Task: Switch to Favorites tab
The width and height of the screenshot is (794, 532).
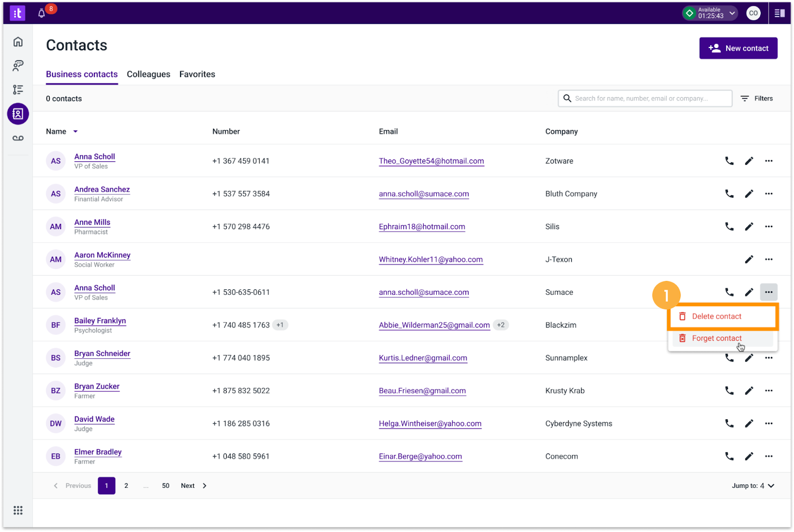Action: (x=197, y=74)
